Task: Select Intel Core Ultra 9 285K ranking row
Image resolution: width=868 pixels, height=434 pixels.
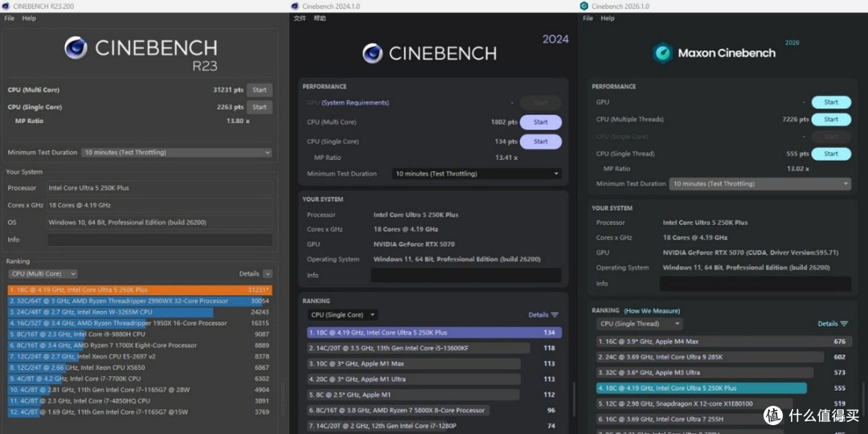Action: tap(723, 357)
